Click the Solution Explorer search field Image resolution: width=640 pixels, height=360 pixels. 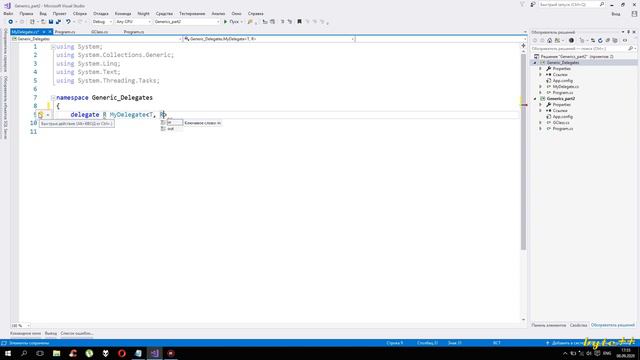pos(579,49)
